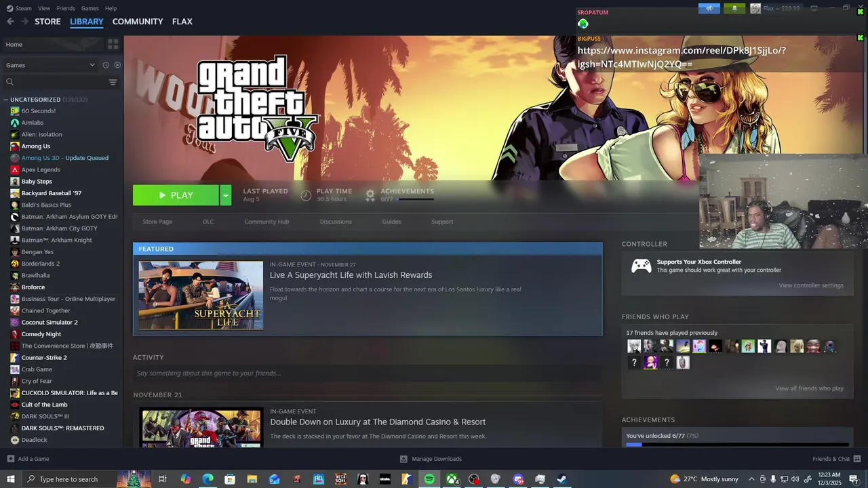Open the View menu

coord(44,8)
